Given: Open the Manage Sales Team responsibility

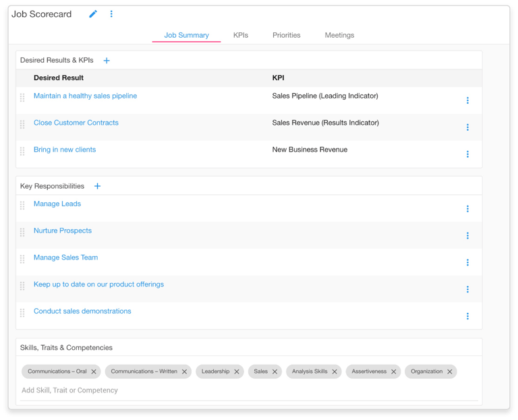Looking at the screenshot, I should [65, 258].
